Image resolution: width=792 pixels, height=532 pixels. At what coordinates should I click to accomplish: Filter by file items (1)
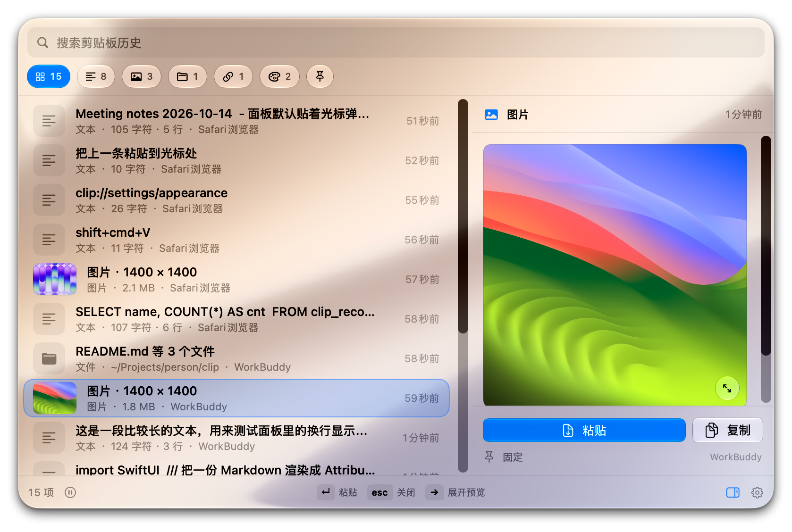(x=187, y=76)
